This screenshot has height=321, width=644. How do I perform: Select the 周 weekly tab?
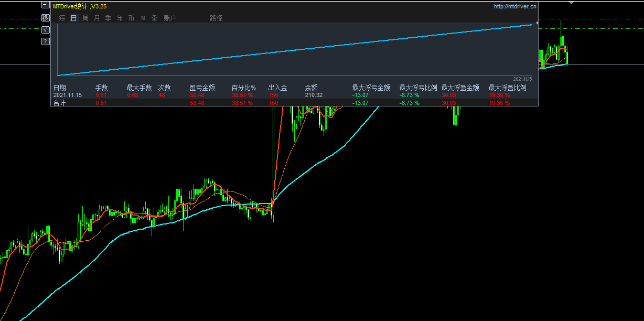[85, 18]
